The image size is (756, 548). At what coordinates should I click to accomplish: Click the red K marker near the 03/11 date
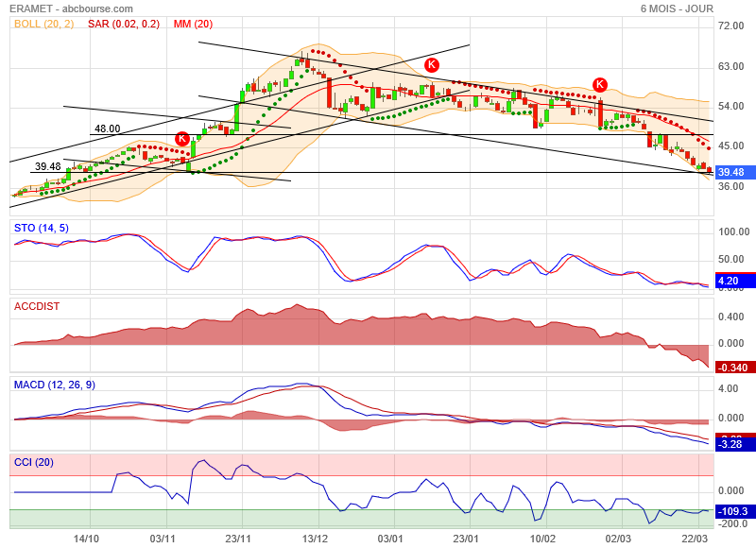[x=182, y=139]
